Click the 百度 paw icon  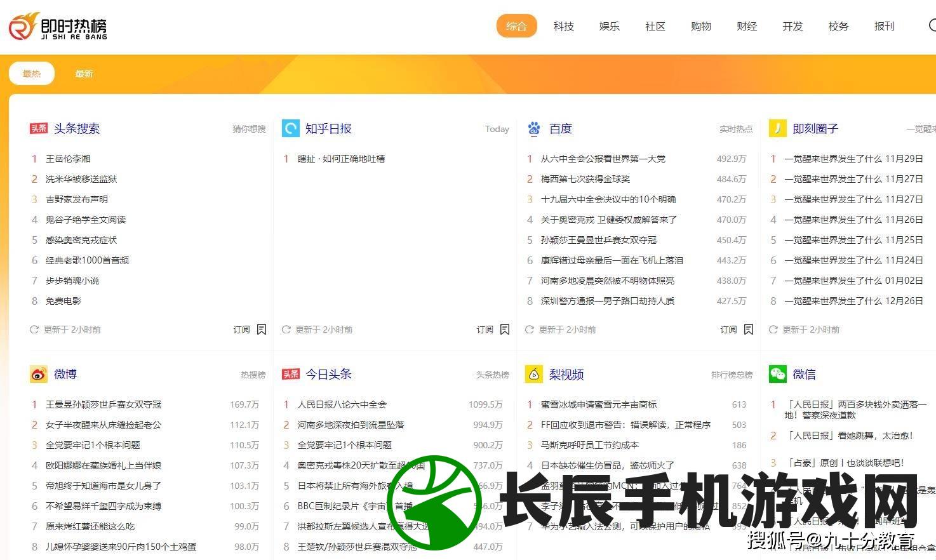(x=534, y=128)
